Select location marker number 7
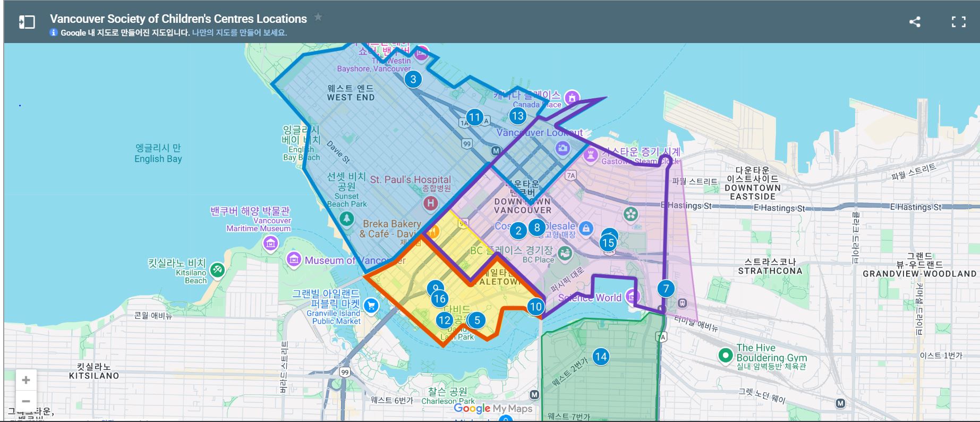Image resolution: width=980 pixels, height=422 pixels. pyautogui.click(x=666, y=289)
